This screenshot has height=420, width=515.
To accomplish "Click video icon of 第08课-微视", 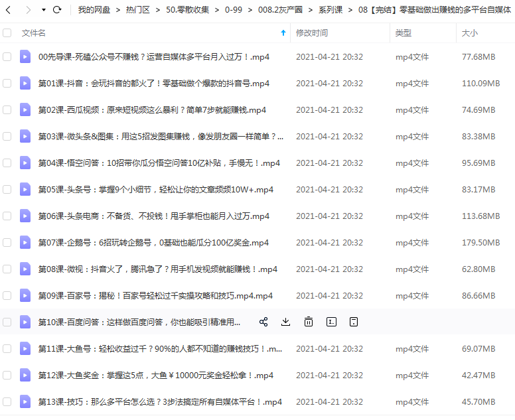I will click(25, 269).
